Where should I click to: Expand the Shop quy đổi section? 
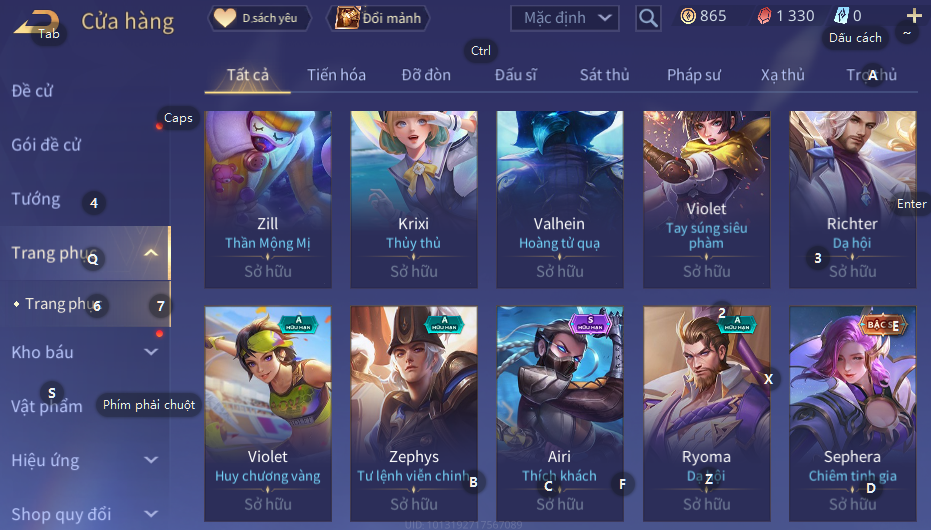pos(151,514)
